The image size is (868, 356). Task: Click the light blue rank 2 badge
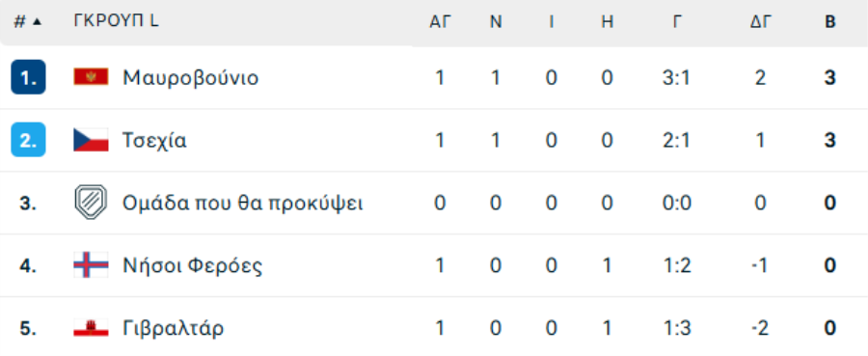[x=28, y=140]
